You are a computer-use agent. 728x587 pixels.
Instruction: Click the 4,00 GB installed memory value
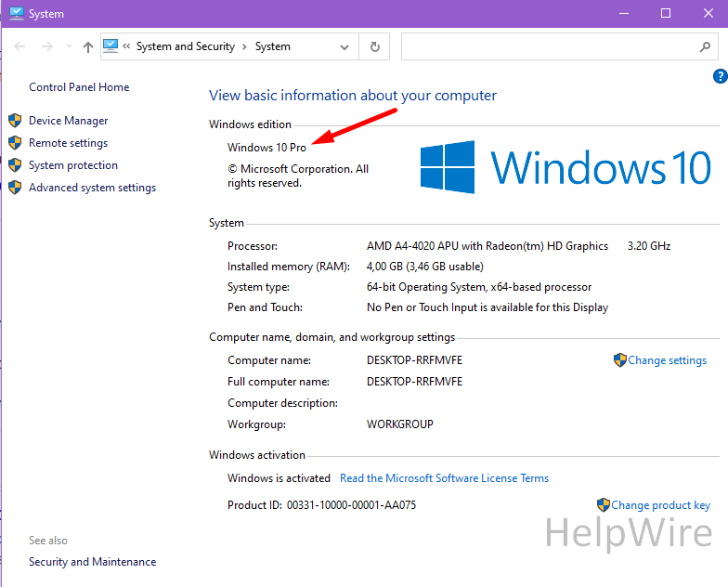pyautogui.click(x=425, y=267)
